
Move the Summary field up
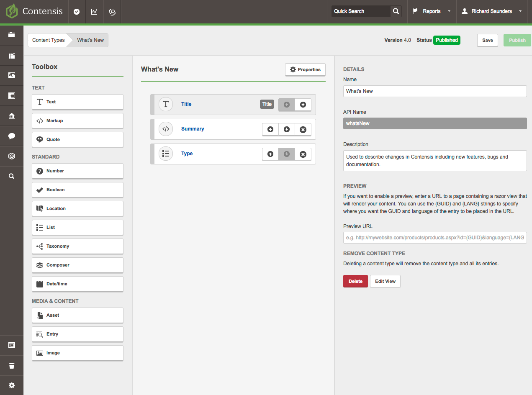(270, 130)
